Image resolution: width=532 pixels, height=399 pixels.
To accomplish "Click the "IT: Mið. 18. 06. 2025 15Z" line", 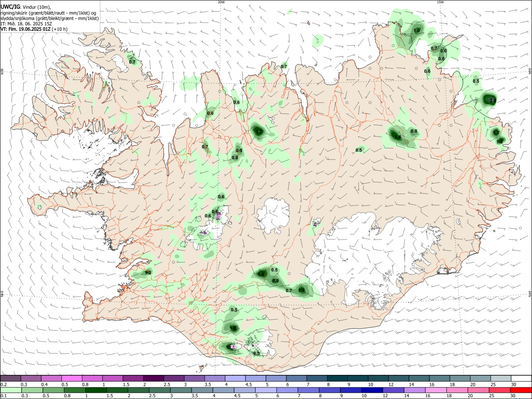I will pyautogui.click(x=26, y=24).
